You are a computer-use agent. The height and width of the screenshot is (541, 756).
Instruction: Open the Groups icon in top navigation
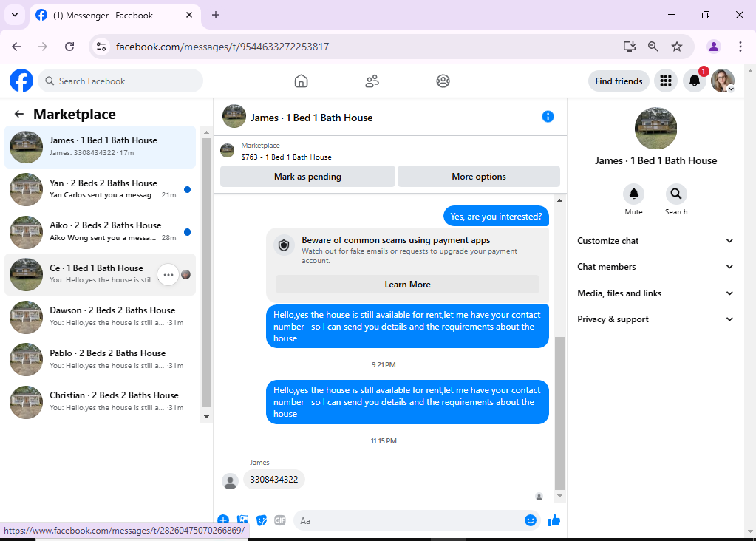pos(443,81)
